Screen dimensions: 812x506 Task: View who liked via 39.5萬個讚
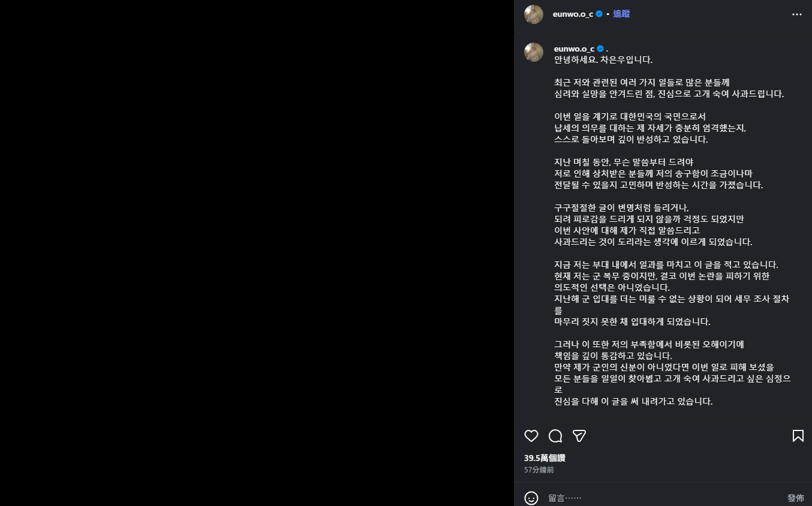545,458
